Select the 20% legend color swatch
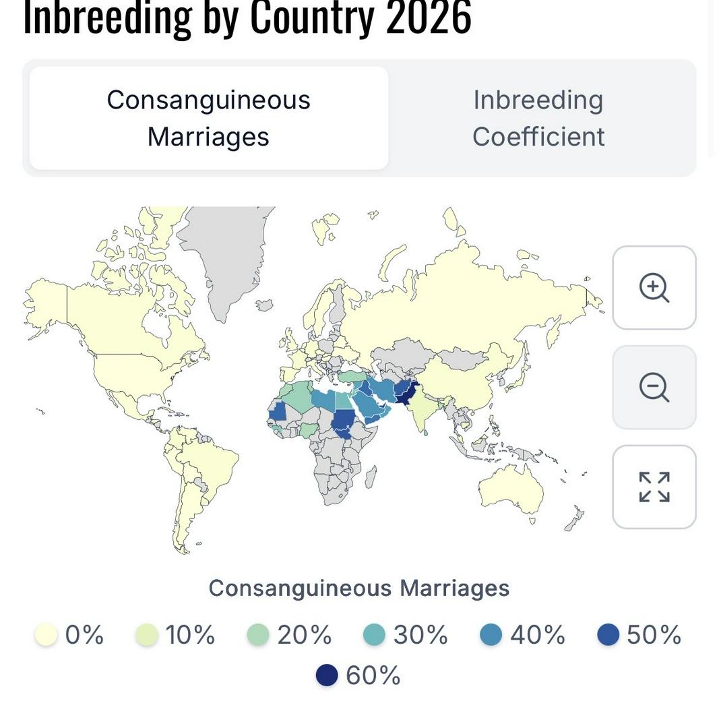This screenshot has height=728, width=719. 258,635
